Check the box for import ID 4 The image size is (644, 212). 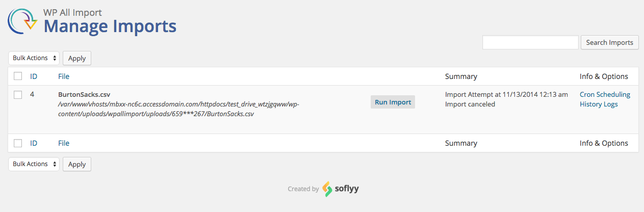18,95
